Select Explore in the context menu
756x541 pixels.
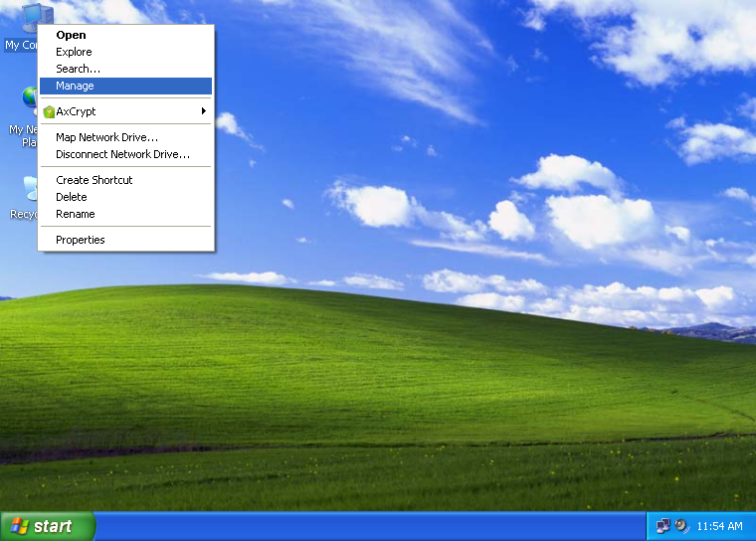click(74, 52)
